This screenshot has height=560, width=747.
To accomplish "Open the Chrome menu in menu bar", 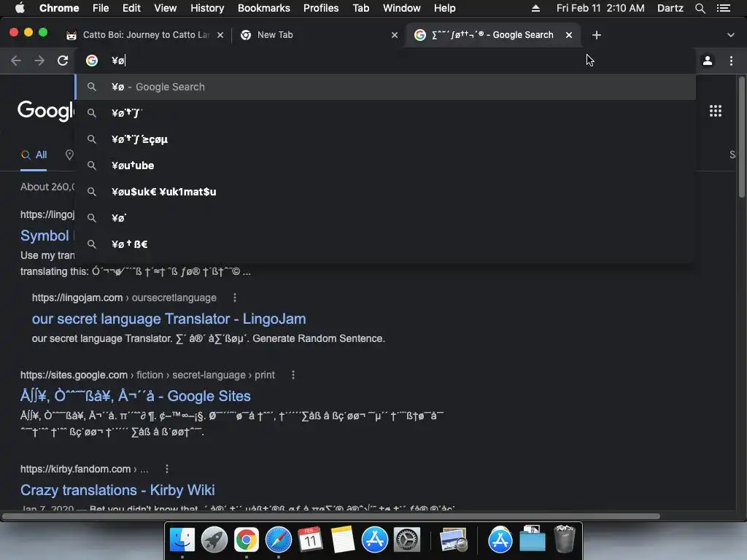I will [x=59, y=8].
